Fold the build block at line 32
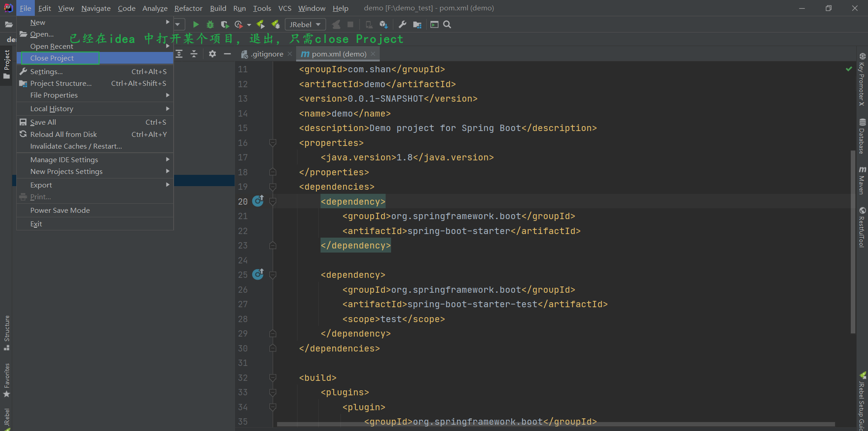The image size is (868, 431). coord(273,378)
